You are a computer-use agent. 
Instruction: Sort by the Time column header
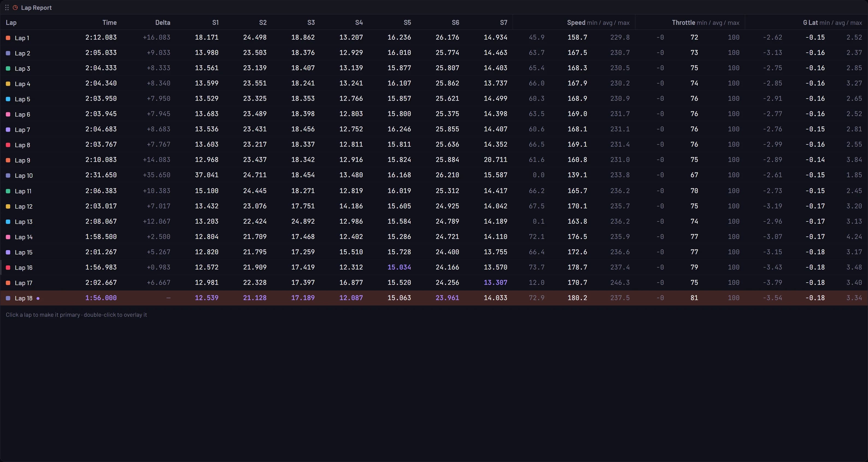(x=110, y=23)
